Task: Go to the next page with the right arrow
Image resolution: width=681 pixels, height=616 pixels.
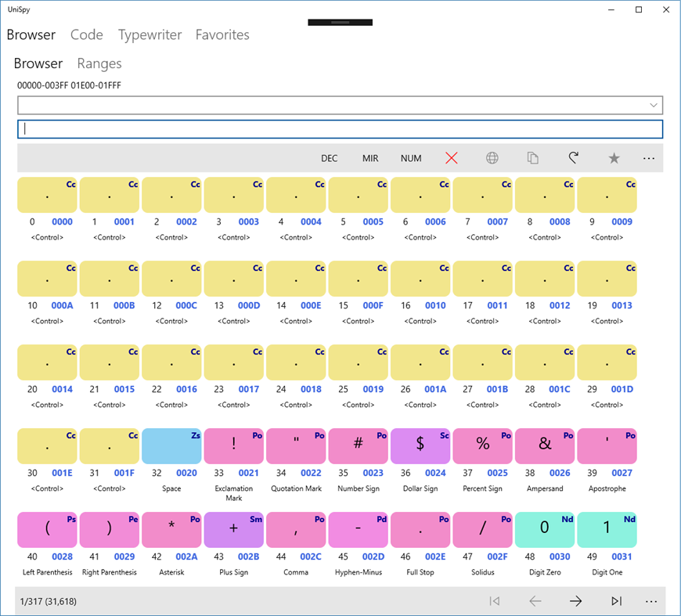Action: pos(575,601)
